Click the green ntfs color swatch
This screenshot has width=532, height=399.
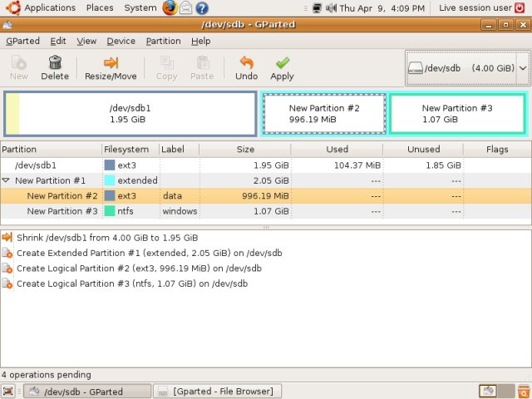point(110,210)
